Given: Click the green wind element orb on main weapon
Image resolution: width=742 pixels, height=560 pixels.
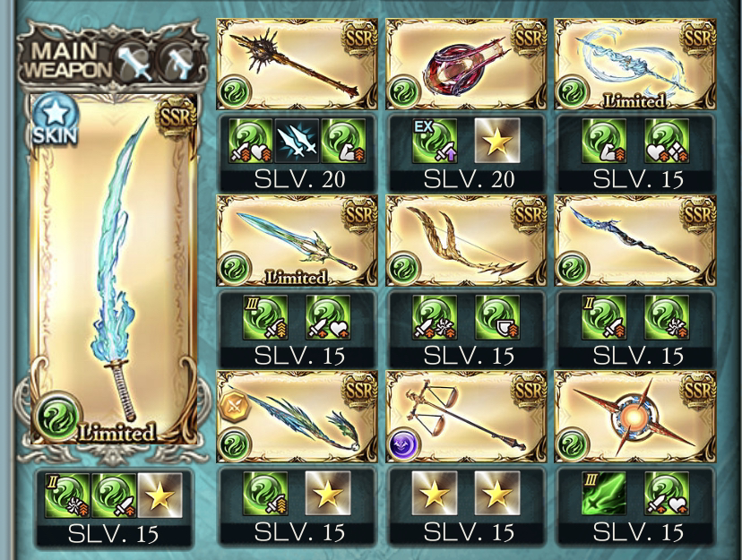Looking at the screenshot, I should [57, 417].
